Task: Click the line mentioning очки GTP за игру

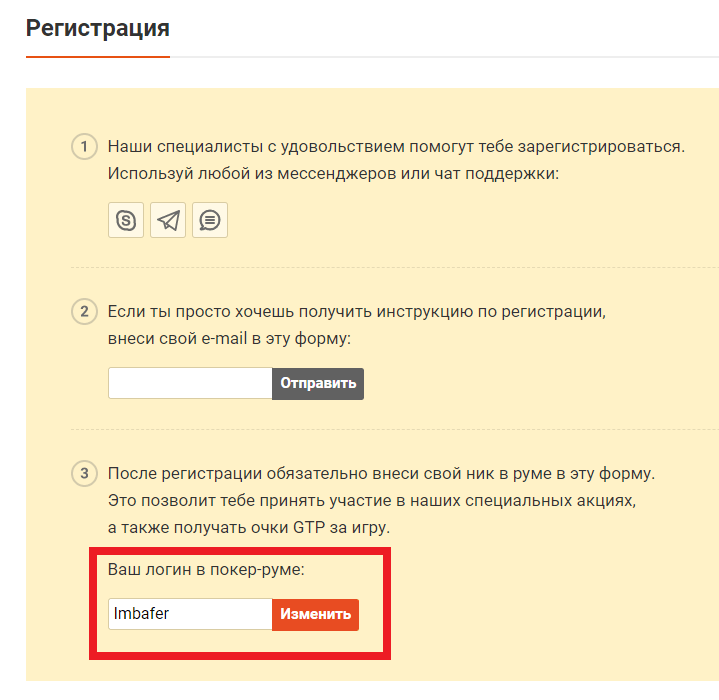Action: click(x=249, y=528)
